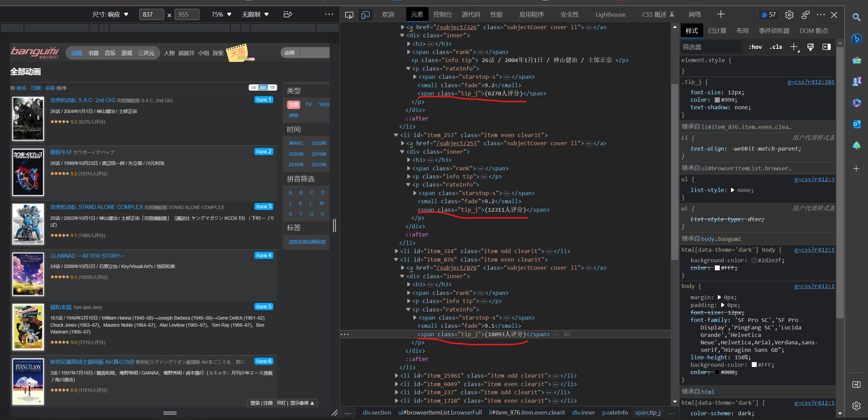Open the 75% zoom dropdown
868x420 pixels.
[x=221, y=14]
